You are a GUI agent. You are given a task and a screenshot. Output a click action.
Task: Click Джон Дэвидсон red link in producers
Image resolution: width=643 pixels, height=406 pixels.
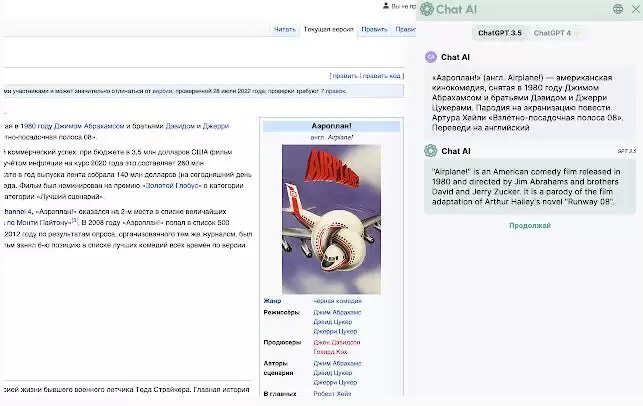click(337, 342)
